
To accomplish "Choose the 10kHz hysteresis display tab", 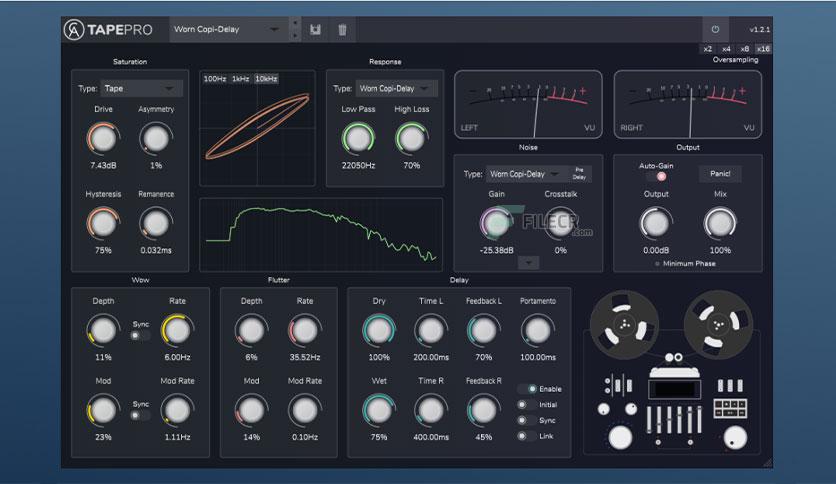I will pos(266,79).
